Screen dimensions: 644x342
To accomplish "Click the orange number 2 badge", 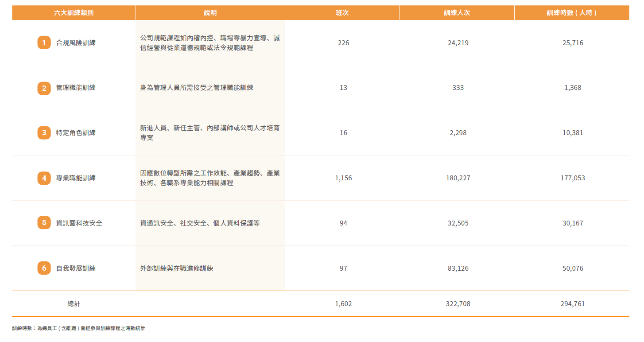I will [44, 88].
